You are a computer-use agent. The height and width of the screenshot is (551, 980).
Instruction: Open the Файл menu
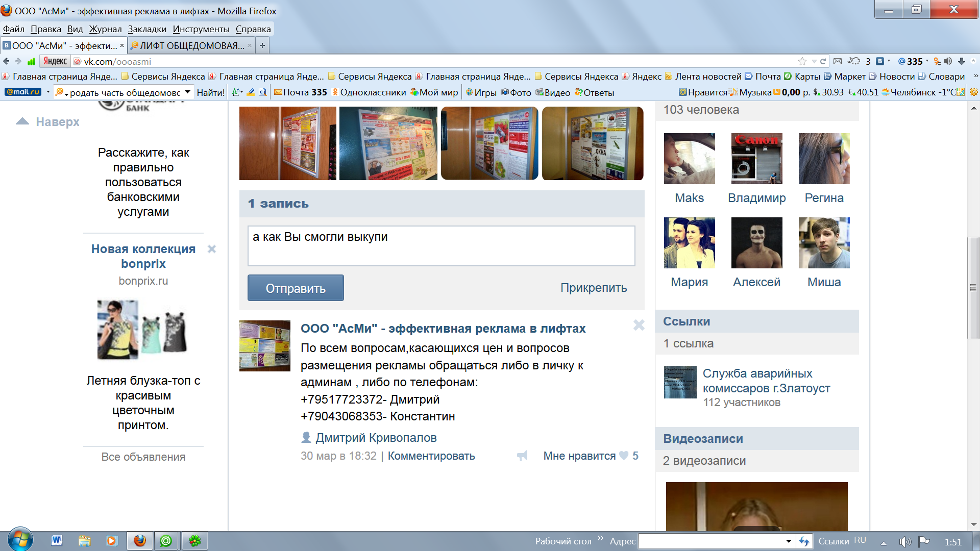14,29
